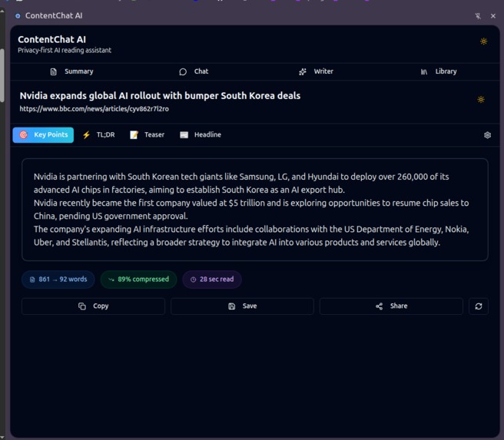
Task: Select the TL;DR summary mode
Action: [x=98, y=135]
